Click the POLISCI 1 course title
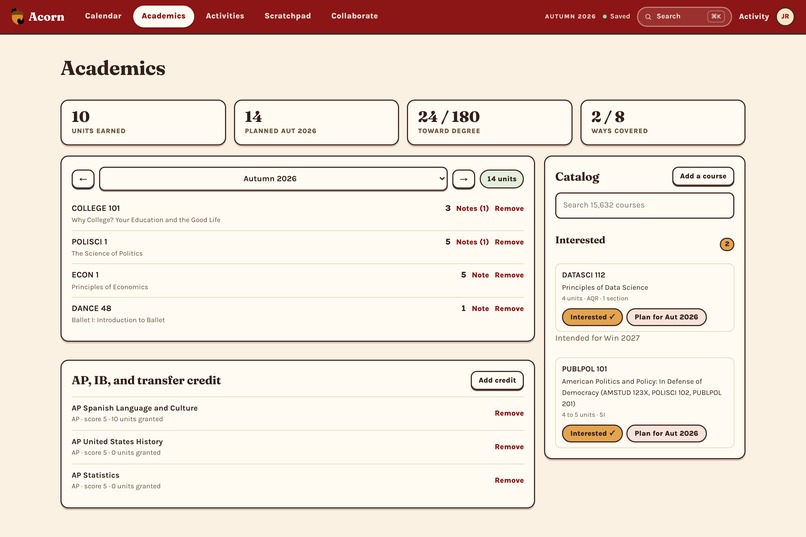The height and width of the screenshot is (537, 806). click(89, 242)
